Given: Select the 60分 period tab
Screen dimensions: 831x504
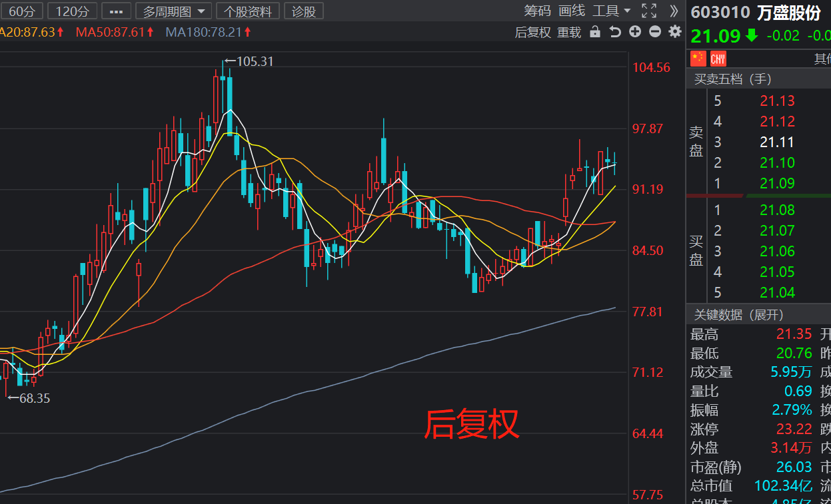Looking at the screenshot, I should (x=22, y=11).
